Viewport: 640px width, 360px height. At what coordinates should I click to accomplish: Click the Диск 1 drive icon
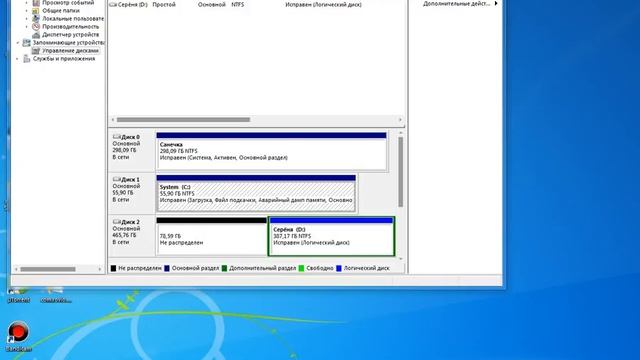[x=117, y=179]
